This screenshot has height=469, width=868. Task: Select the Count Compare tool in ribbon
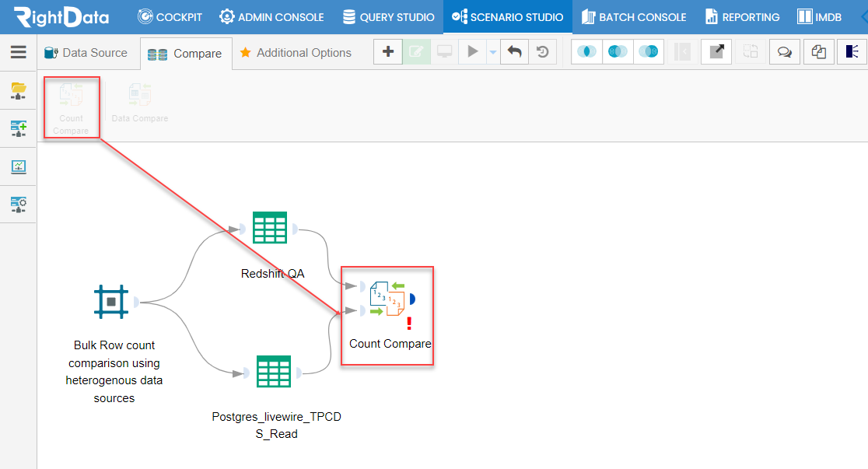71,108
